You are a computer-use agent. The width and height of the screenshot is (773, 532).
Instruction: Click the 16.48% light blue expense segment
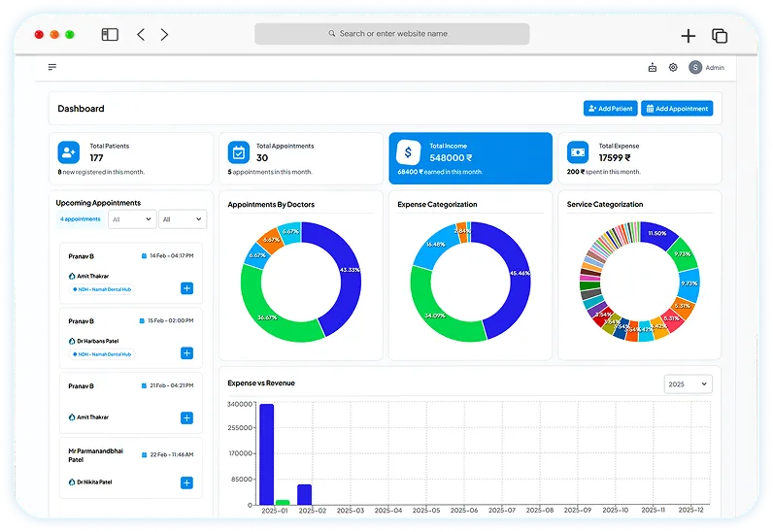pos(434,247)
